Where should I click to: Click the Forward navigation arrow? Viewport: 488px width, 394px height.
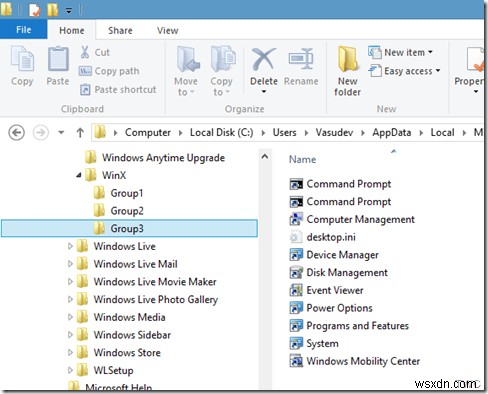41,133
